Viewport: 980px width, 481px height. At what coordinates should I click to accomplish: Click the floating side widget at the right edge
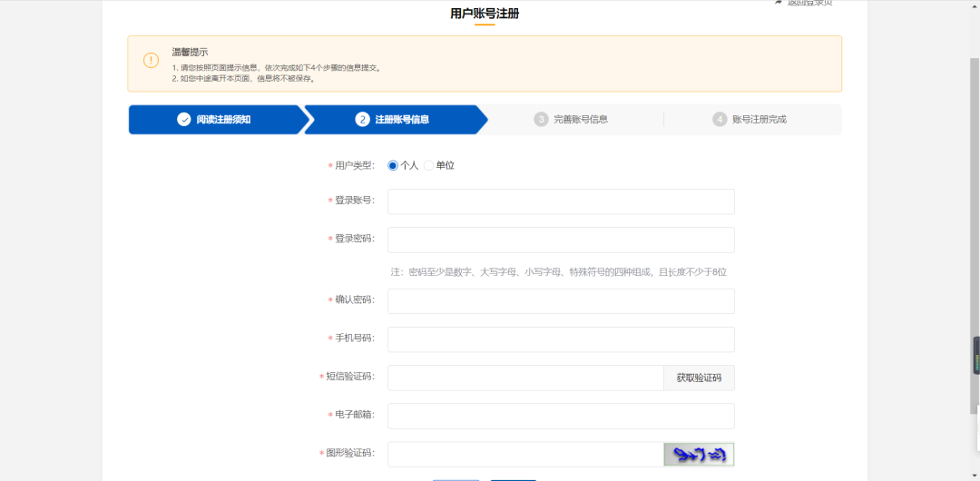coord(976,356)
